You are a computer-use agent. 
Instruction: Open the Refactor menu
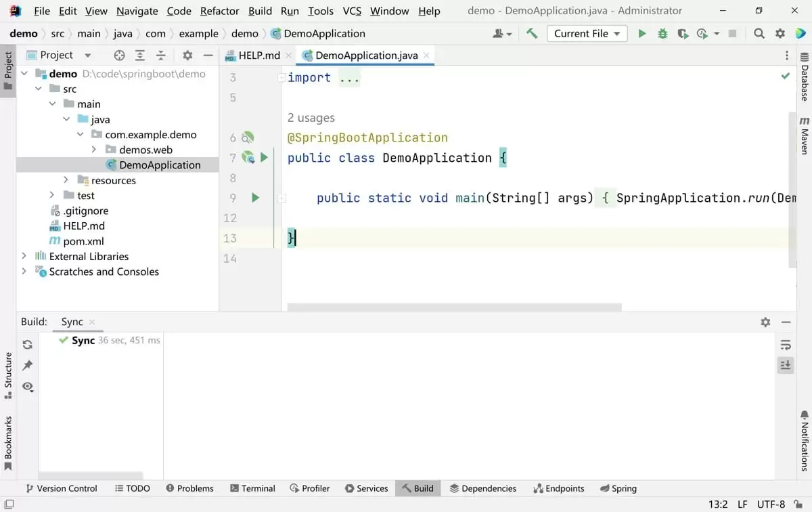[220, 11]
